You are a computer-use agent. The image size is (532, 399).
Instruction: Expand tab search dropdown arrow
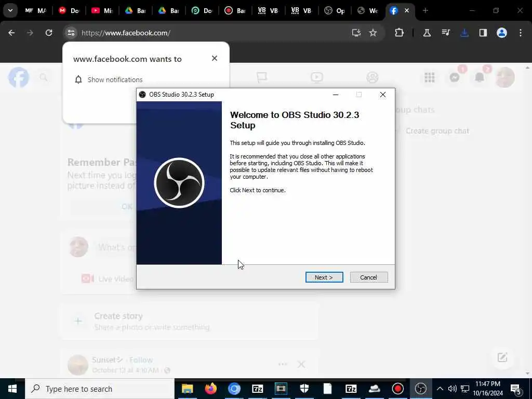10,10
